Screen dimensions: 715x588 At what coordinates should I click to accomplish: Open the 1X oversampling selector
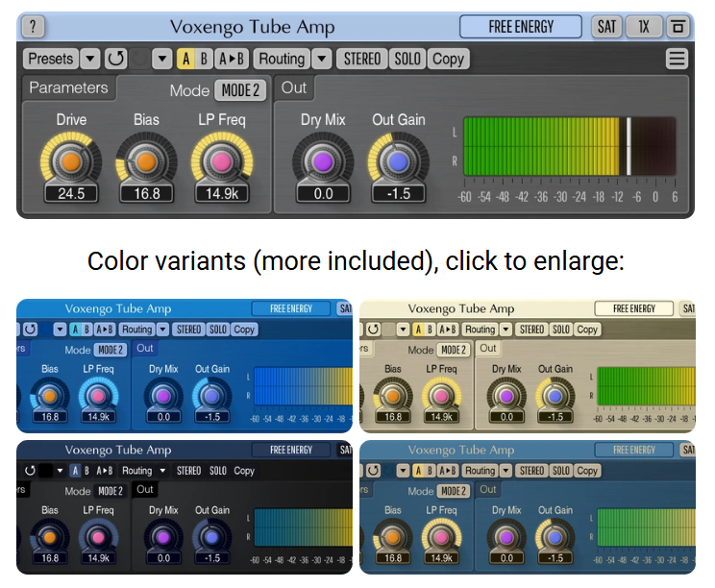click(x=644, y=27)
